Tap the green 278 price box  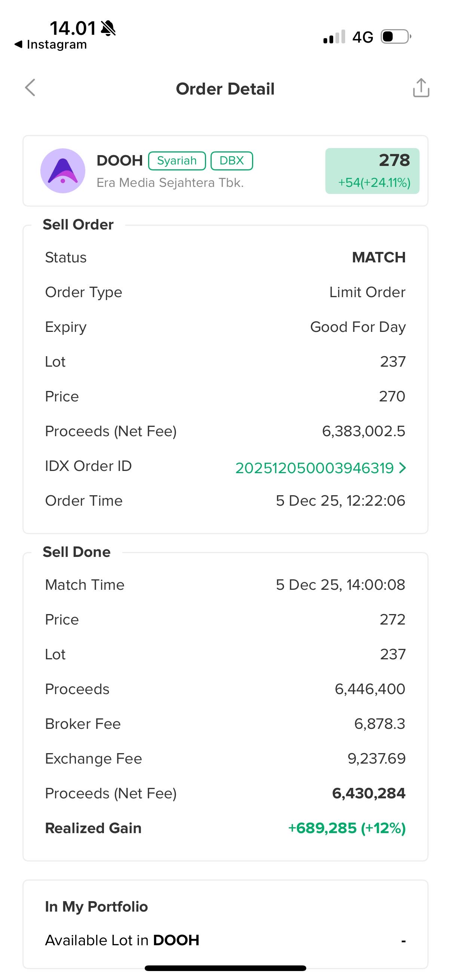click(372, 171)
